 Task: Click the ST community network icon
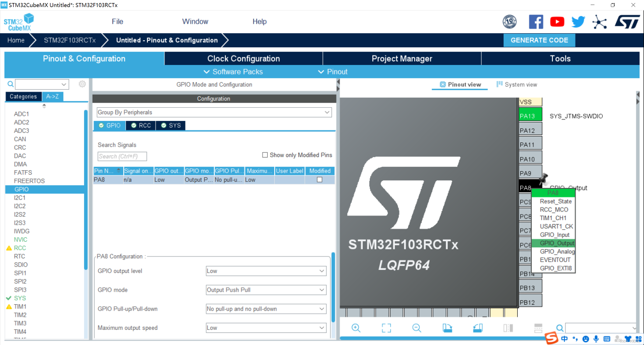(599, 22)
